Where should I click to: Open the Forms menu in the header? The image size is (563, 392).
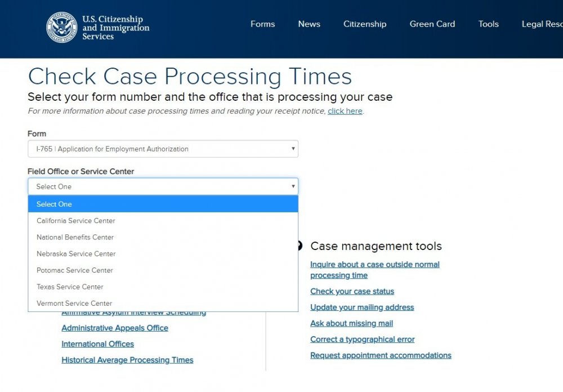click(262, 24)
